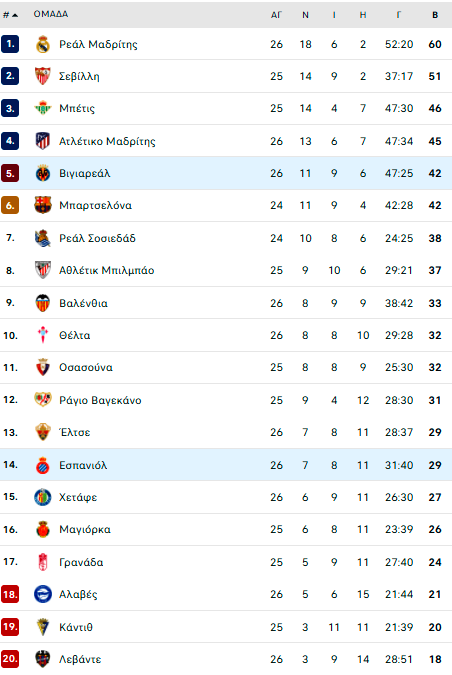452x675 pixels.
Task: Click the red position 18 badge
Action: click(x=9, y=594)
